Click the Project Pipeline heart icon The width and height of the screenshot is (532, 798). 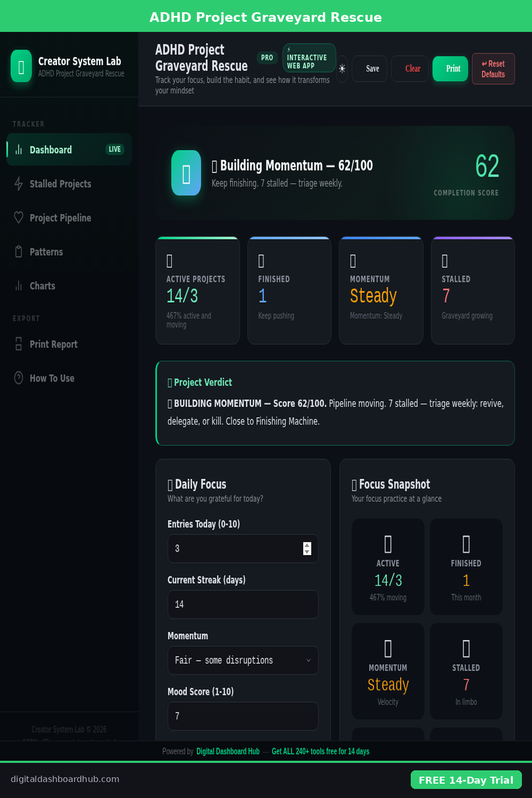[19, 218]
